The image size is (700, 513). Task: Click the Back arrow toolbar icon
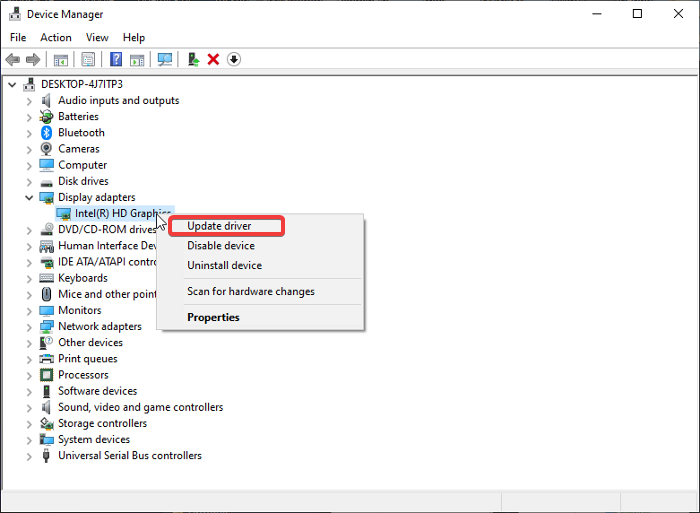pos(13,60)
